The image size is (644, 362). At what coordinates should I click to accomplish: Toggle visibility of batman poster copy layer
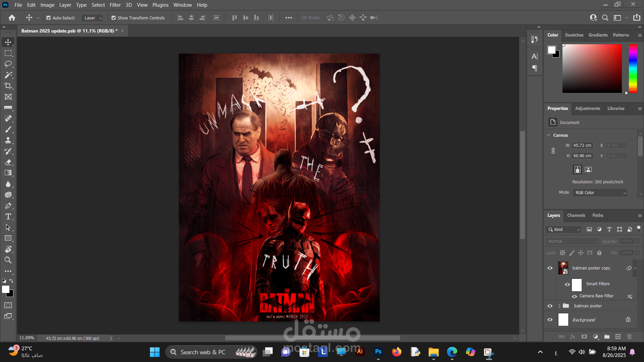coord(550,268)
